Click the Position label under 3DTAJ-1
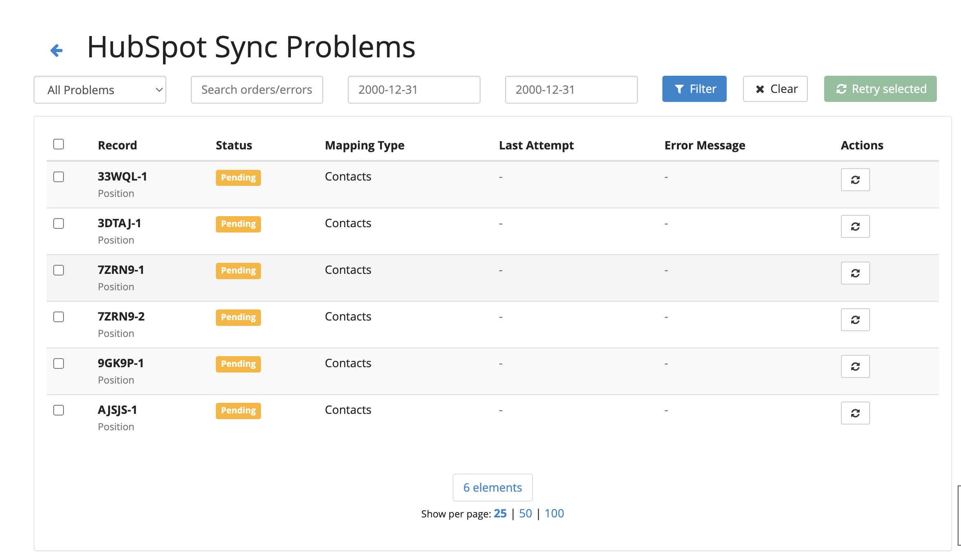Viewport: 961px width, 560px height. [x=116, y=240]
